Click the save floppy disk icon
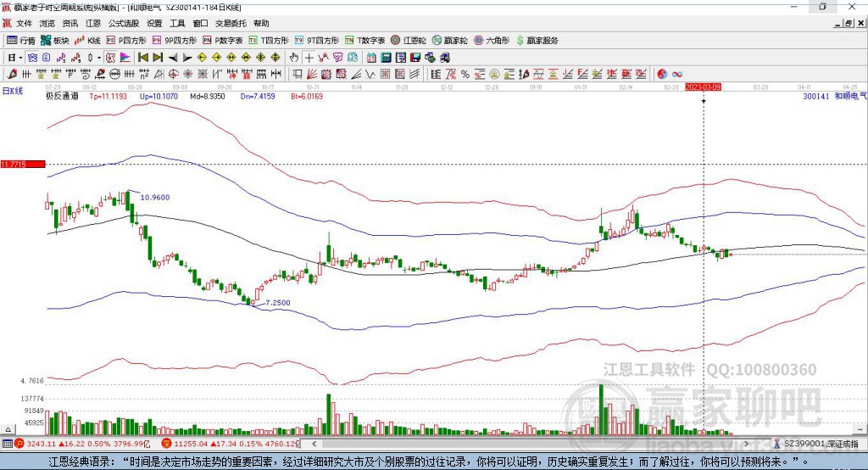Image resolution: width=868 pixels, height=470 pixels. (x=415, y=58)
